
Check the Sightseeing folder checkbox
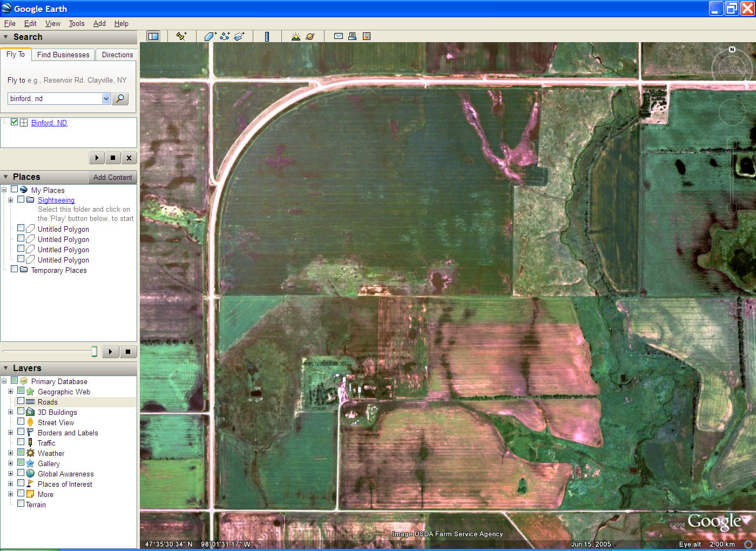[x=21, y=199]
